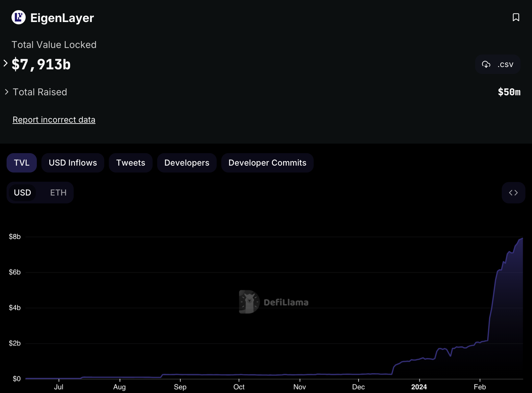
Task: Show the Developer Commits tab
Action: pos(267,163)
